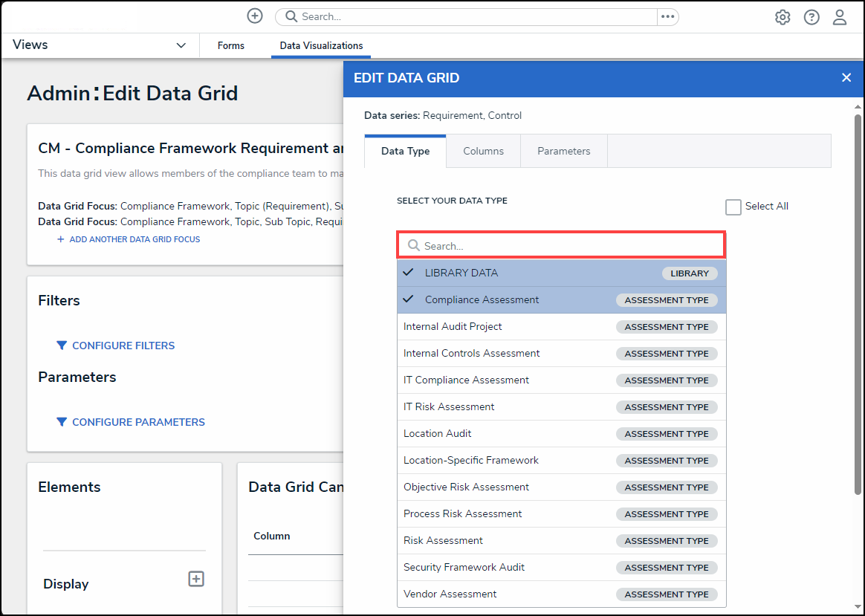Close the Edit Data Grid panel
The height and width of the screenshot is (616, 865).
(x=846, y=78)
